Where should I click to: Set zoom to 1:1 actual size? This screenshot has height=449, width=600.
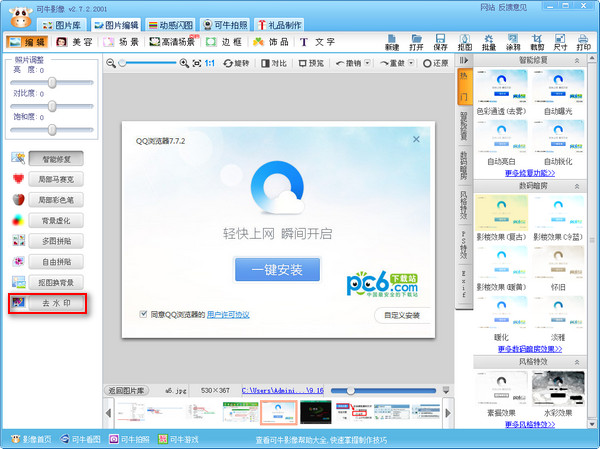(x=209, y=63)
